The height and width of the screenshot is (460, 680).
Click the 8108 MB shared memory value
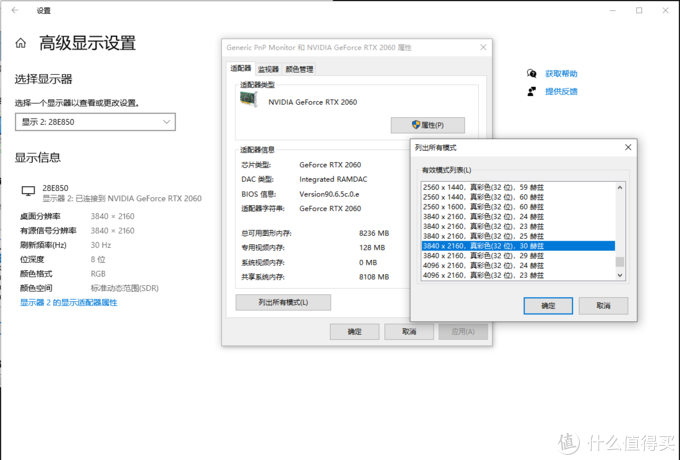[x=374, y=277]
